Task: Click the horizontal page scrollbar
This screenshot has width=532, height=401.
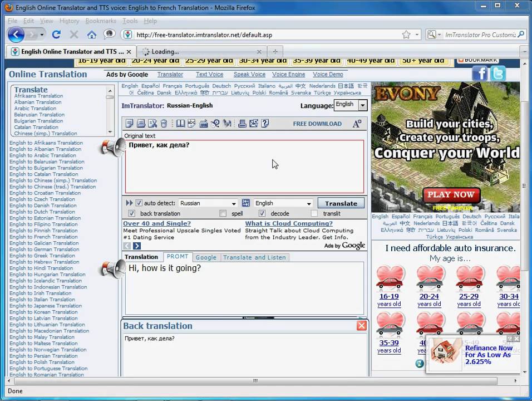Action: tap(255, 380)
